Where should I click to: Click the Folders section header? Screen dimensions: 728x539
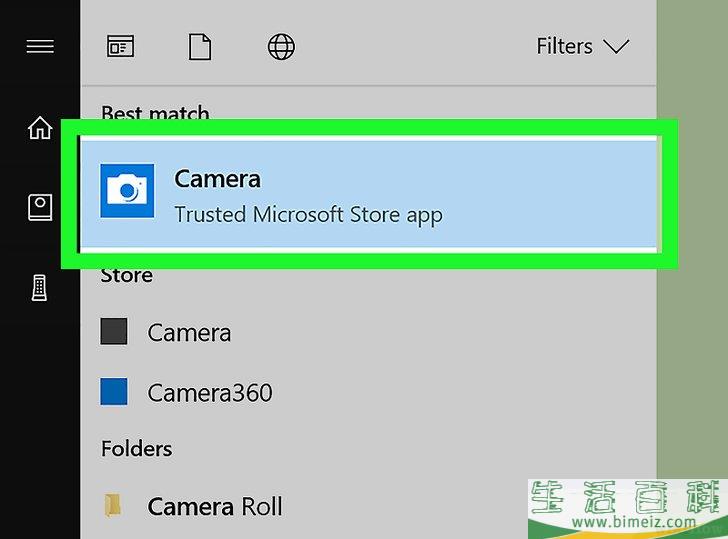[136, 448]
